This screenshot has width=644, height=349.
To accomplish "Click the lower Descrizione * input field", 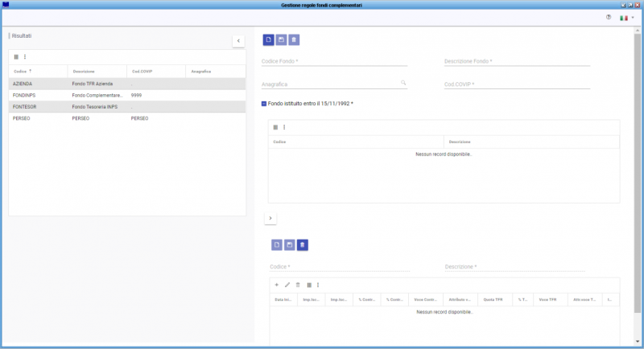I will [x=515, y=266].
